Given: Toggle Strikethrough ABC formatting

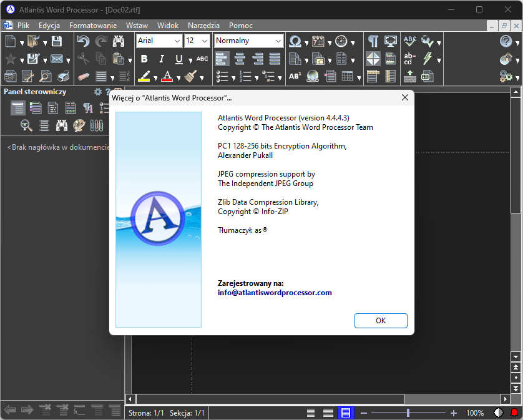Looking at the screenshot, I should point(202,59).
